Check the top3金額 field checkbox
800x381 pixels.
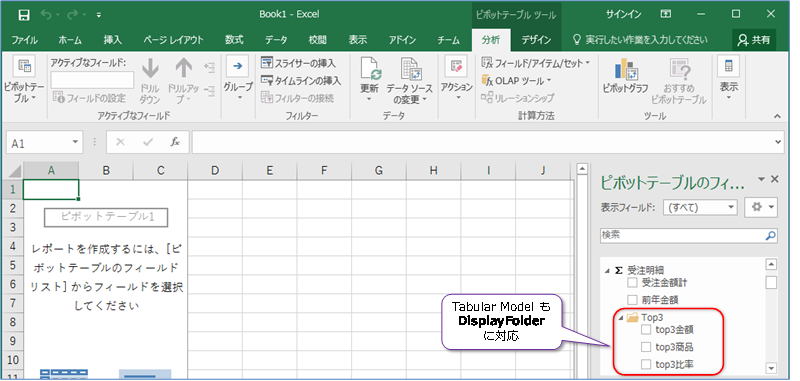[646, 329]
